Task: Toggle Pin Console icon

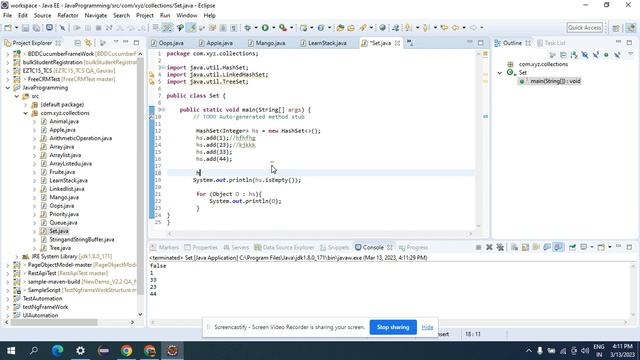Action: coord(573,247)
